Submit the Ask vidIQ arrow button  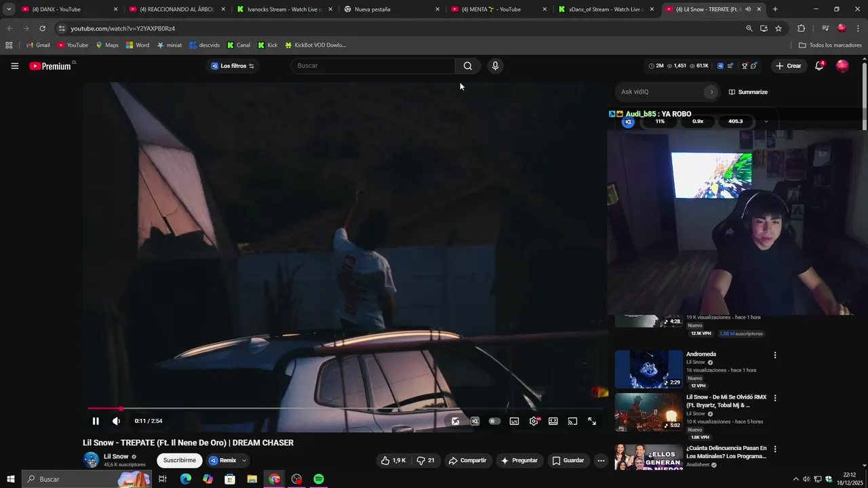click(711, 91)
